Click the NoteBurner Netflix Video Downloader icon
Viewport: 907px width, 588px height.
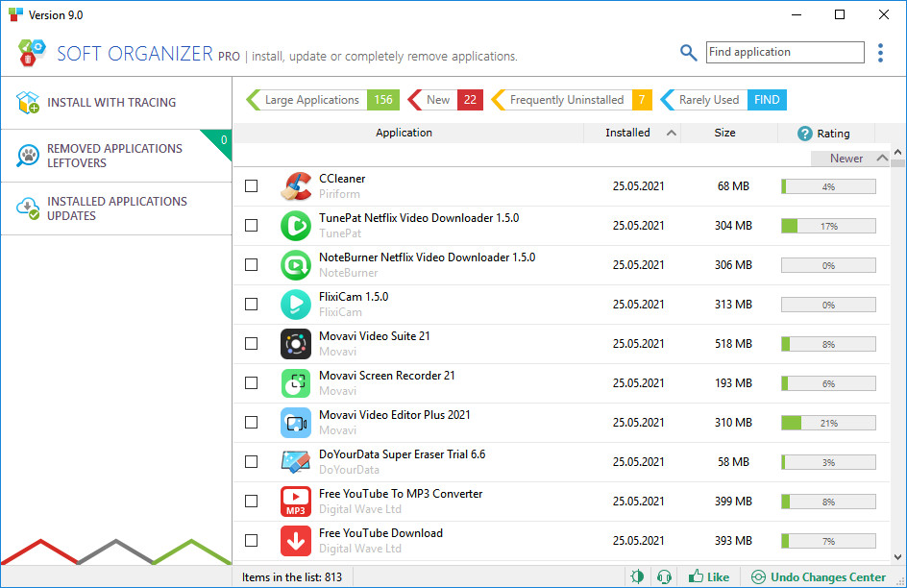pyautogui.click(x=296, y=265)
